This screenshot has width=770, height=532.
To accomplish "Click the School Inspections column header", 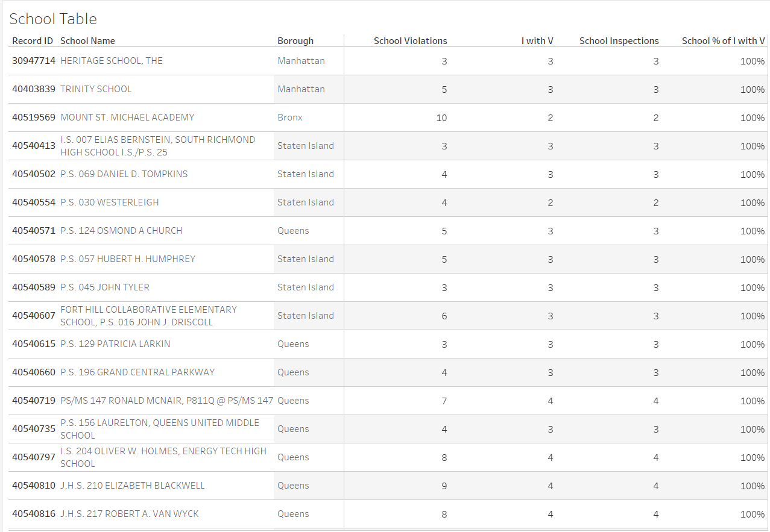I will coord(619,41).
